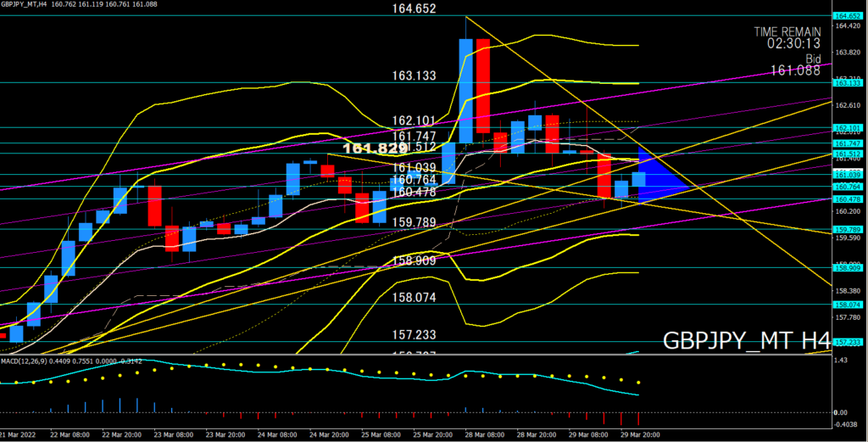Click the 24 Mar 08:00 time axis label
The width and height of the screenshot is (868, 442).
tap(275, 435)
